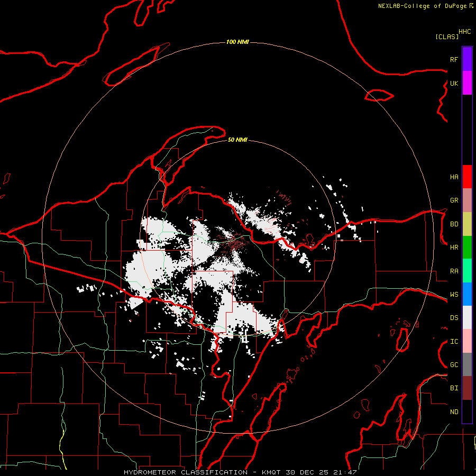Click the UK legend label
476x476 pixels.
pos(454,83)
